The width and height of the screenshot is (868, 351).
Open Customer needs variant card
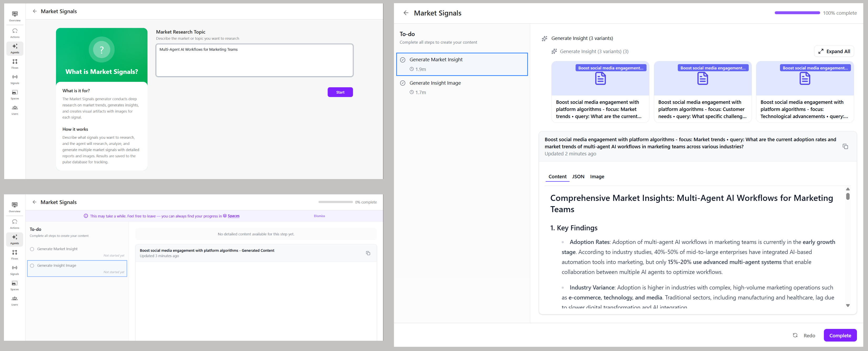(702, 92)
